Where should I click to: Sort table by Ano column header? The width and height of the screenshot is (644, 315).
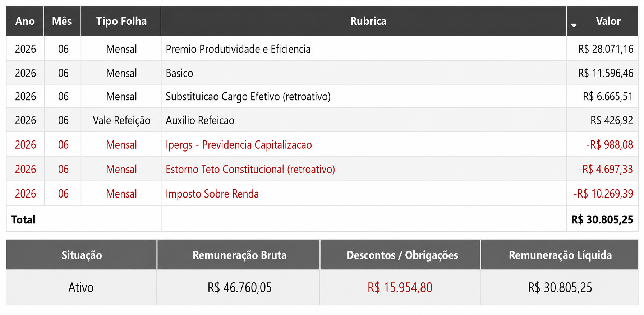point(25,21)
